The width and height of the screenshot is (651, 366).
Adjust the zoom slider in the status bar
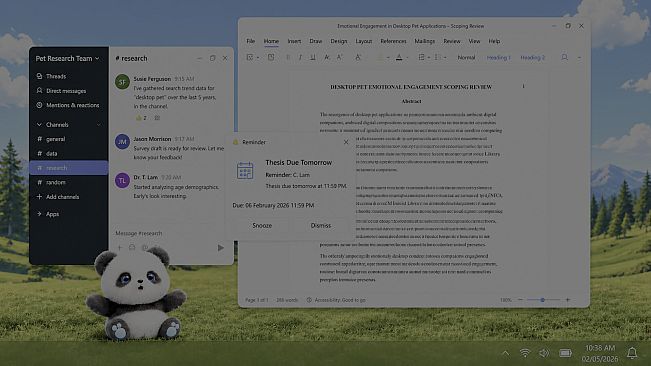(x=543, y=300)
